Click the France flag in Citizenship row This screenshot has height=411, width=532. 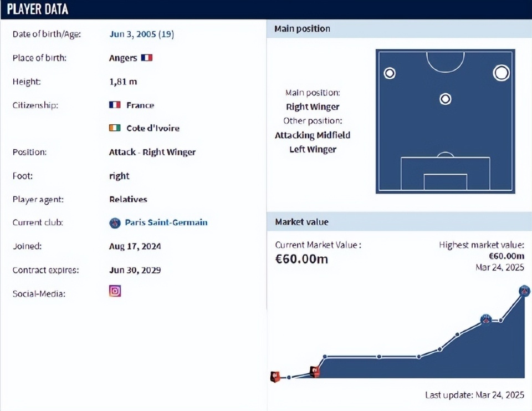pos(115,105)
